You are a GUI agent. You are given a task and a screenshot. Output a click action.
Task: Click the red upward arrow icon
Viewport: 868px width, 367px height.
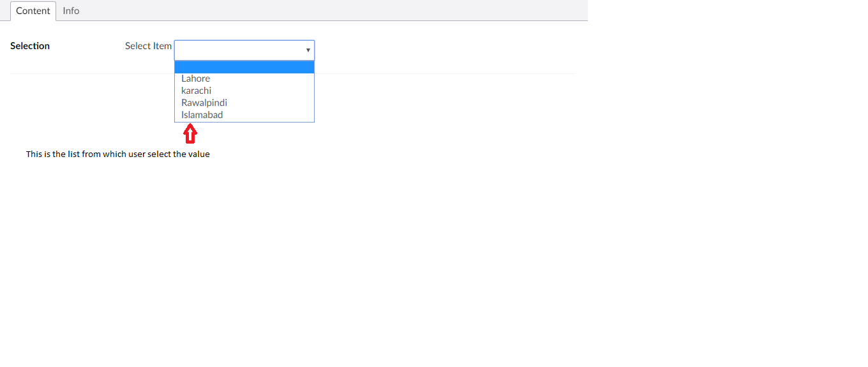[190, 134]
